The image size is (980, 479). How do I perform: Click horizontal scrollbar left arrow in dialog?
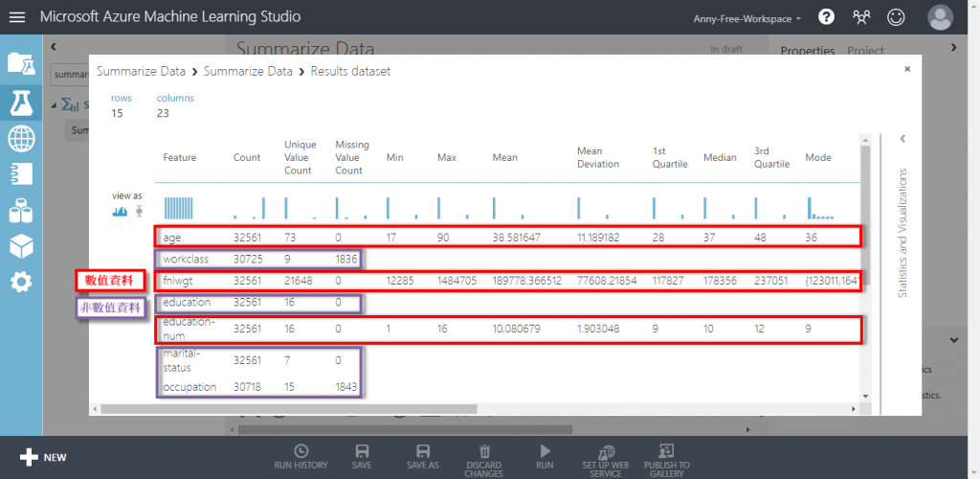[95, 409]
